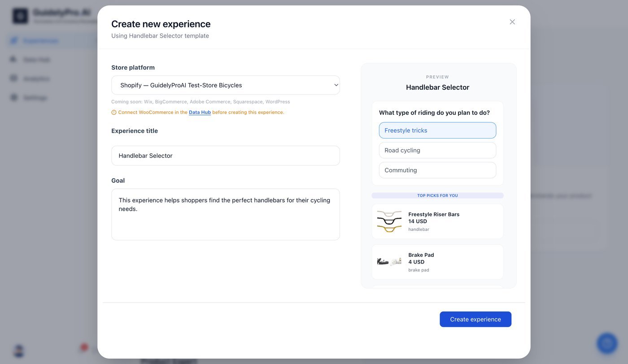Screen dimensions: 628x364
Task: Click the Brake Pad product thumbnail
Action: [x=389, y=262]
